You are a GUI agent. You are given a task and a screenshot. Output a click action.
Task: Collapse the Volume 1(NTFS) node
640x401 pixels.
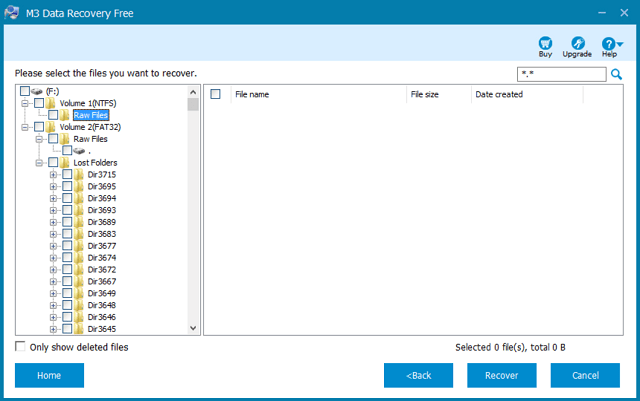[x=25, y=103]
